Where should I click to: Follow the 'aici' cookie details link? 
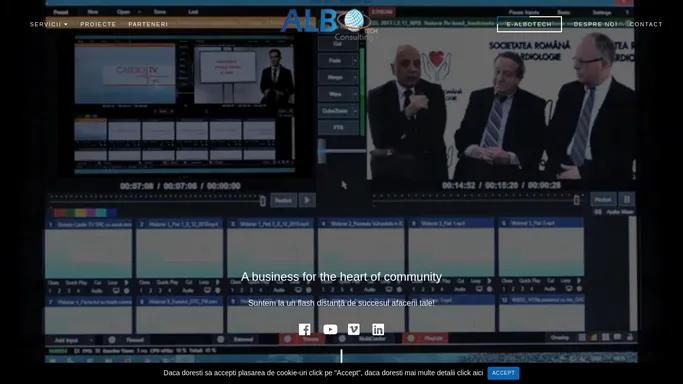pyautogui.click(x=477, y=373)
